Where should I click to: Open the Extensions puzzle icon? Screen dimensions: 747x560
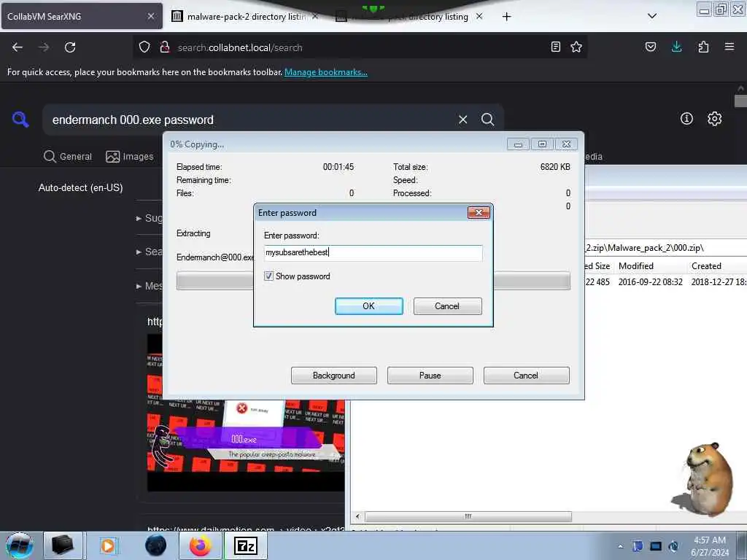pos(703,47)
